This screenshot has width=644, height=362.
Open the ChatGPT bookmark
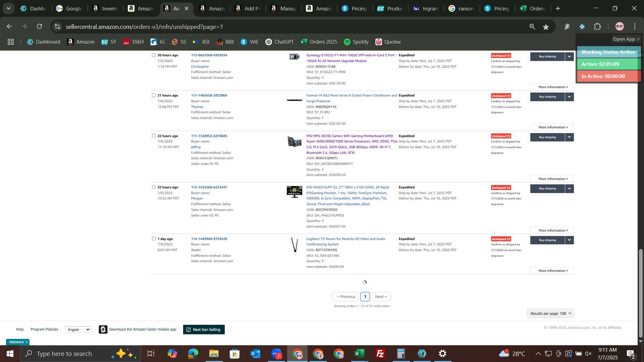280,42
